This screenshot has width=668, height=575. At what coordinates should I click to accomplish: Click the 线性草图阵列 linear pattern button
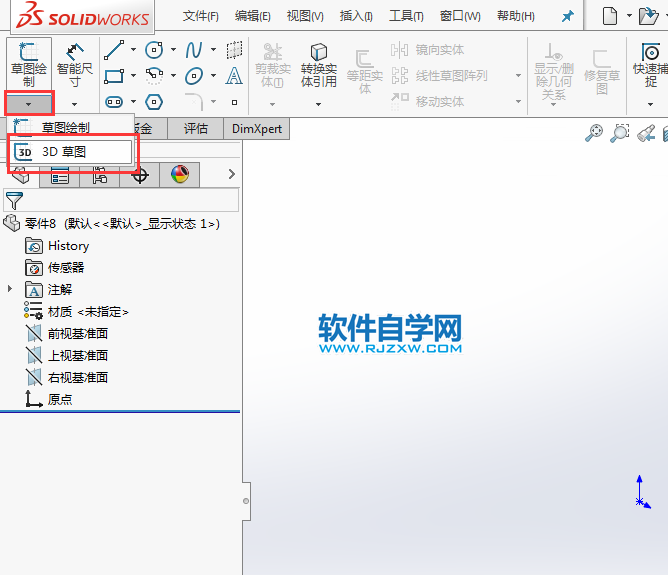pos(440,76)
